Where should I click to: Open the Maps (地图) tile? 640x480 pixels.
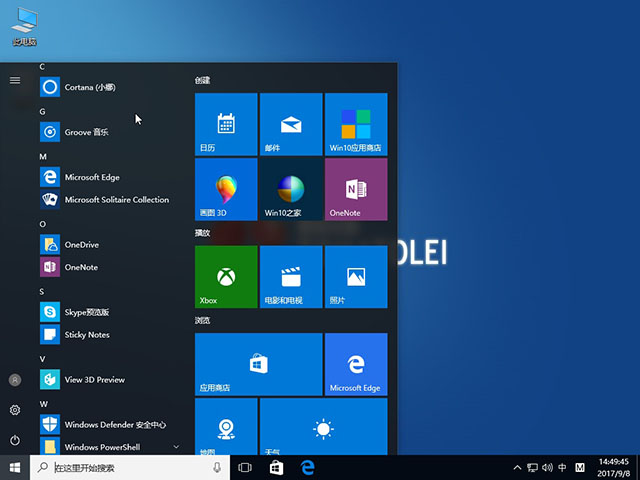(226, 427)
